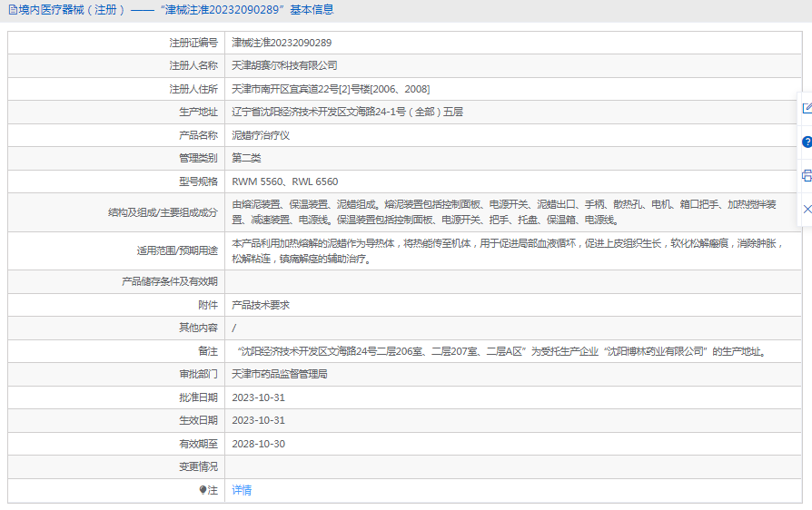Image resolution: width=812 pixels, height=510 pixels.
Task: Click the 结构及组成/主要组成成分 label
Action: coord(163,212)
